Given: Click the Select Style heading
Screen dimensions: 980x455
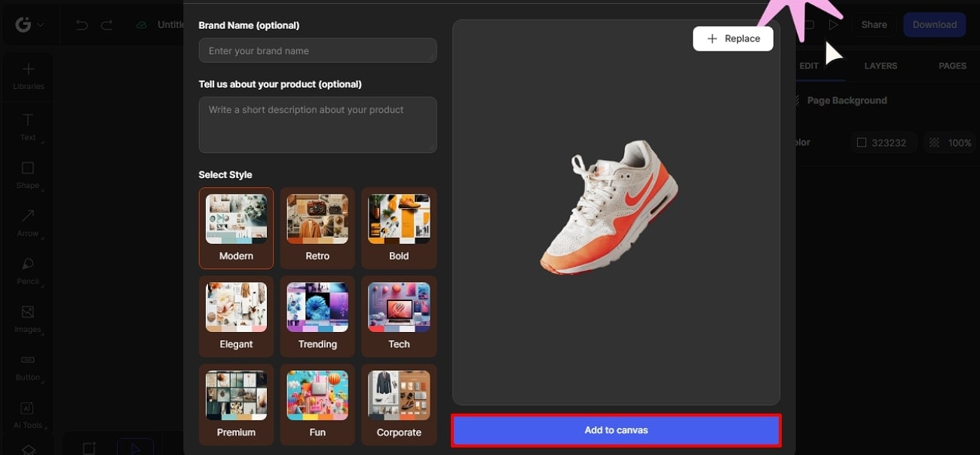Looking at the screenshot, I should click(225, 174).
